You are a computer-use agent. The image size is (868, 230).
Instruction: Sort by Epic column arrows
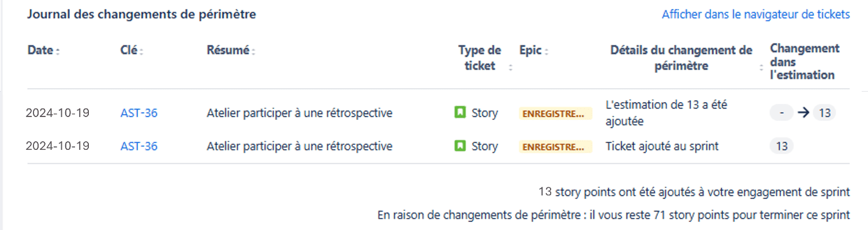click(x=546, y=51)
